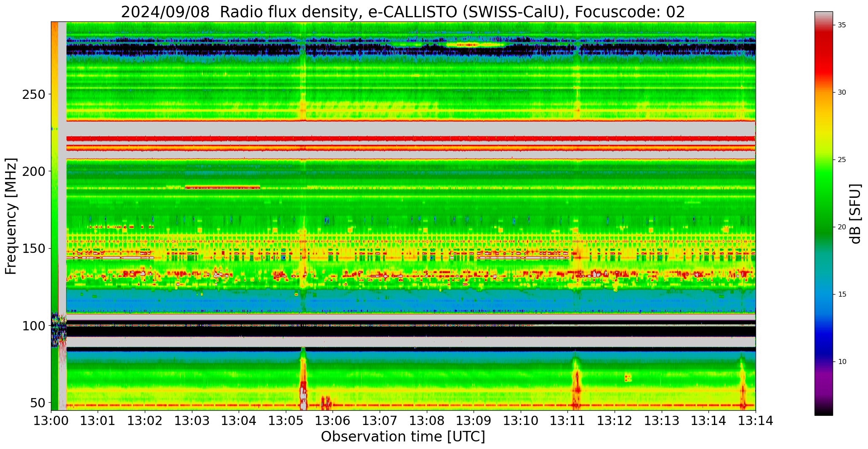Click the 250 frequency tick label
This screenshot has height=449, width=868.
tap(33, 94)
